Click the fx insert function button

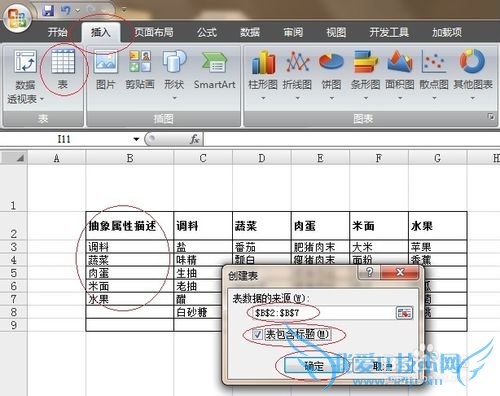click(195, 139)
